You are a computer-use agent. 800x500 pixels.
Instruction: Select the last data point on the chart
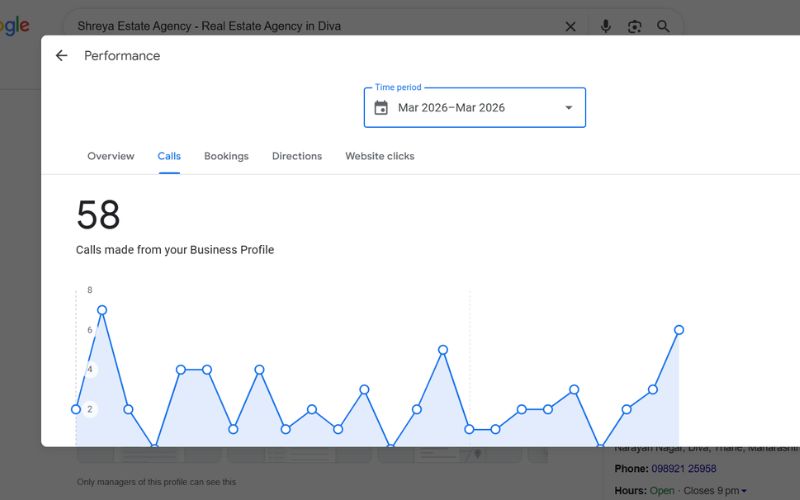679,329
